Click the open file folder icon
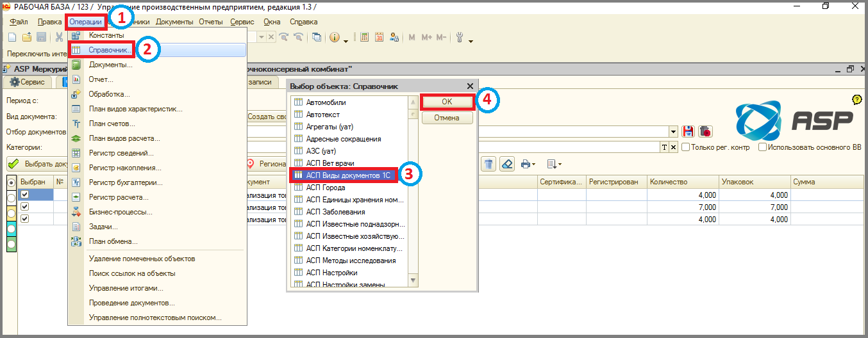Viewport: 868px width, 338px height. 27,37
